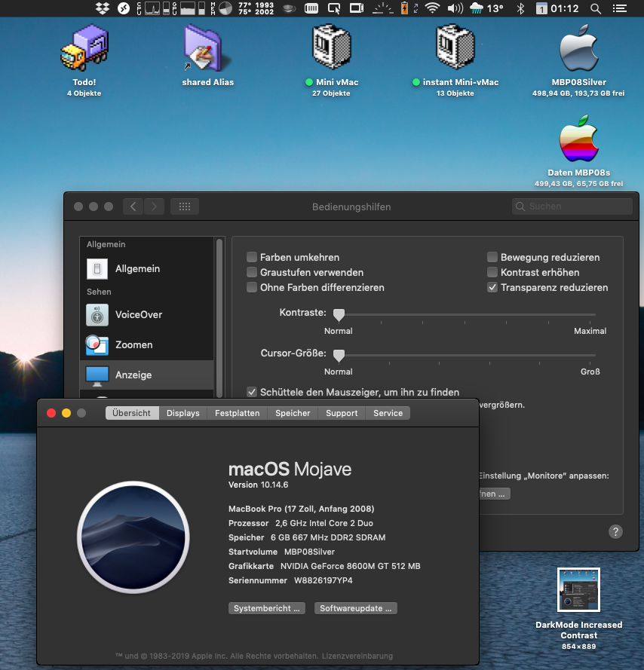
Task: Click the clock showing 01:12
Action: (x=565, y=8)
